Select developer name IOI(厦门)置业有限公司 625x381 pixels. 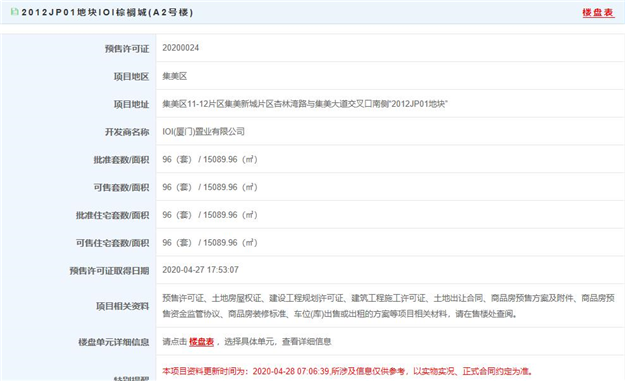pyautogui.click(x=203, y=132)
